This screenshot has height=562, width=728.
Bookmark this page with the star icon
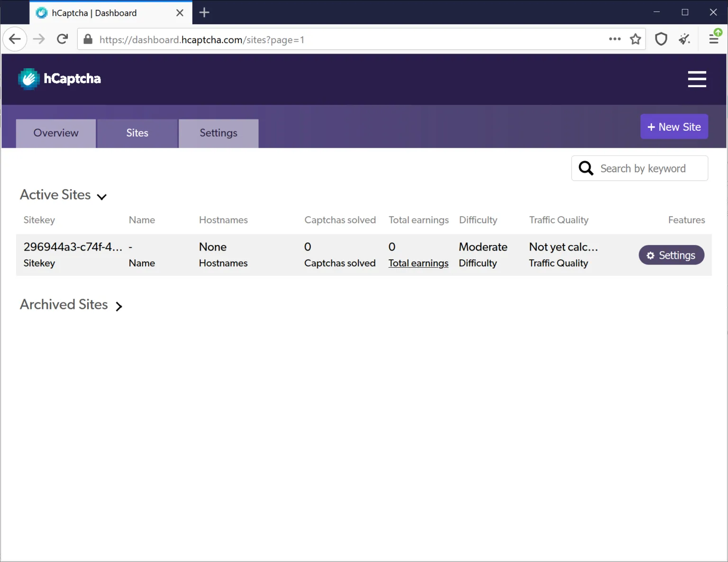pyautogui.click(x=636, y=39)
